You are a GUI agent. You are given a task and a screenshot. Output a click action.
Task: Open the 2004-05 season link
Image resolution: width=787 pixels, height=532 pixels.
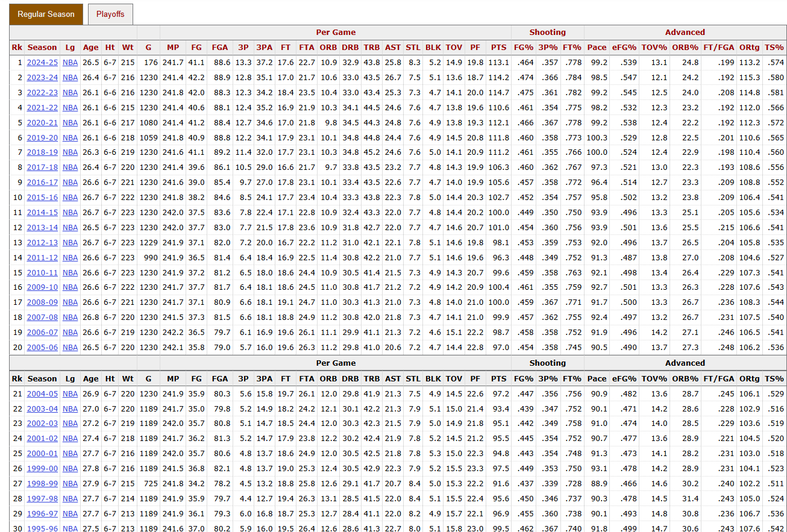42,394
